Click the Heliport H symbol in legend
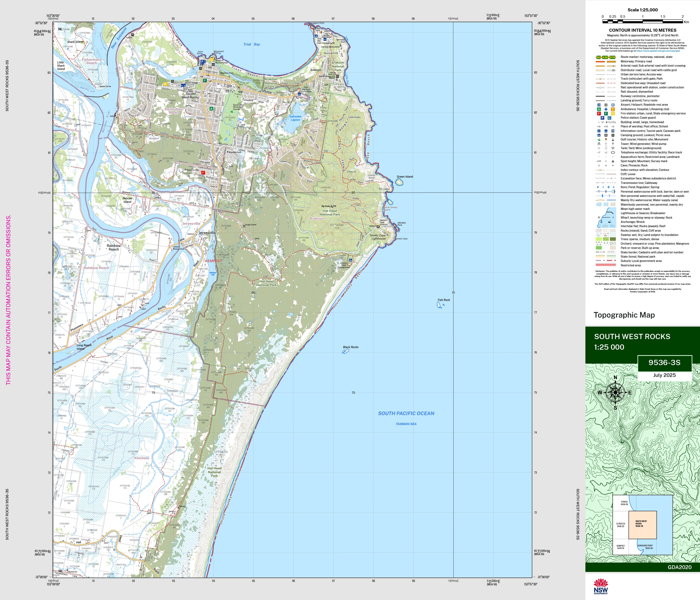 point(606,105)
